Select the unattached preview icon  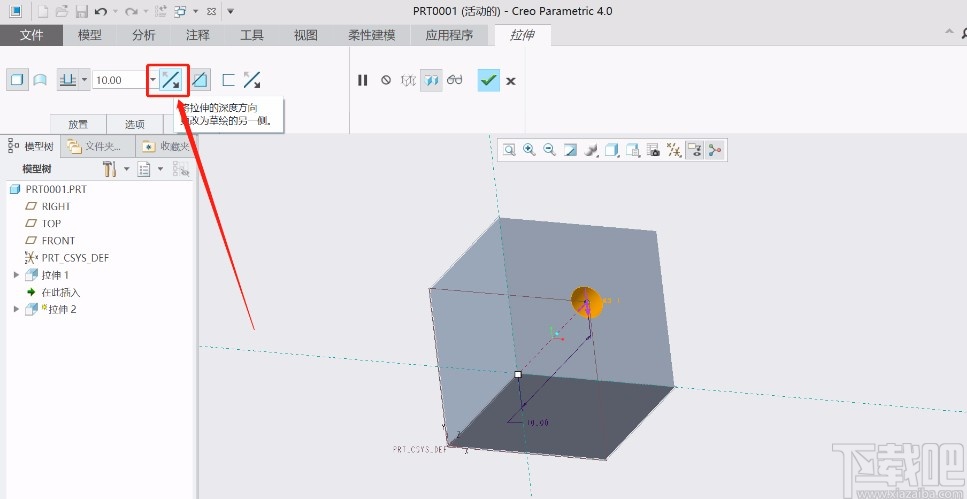tap(408, 80)
